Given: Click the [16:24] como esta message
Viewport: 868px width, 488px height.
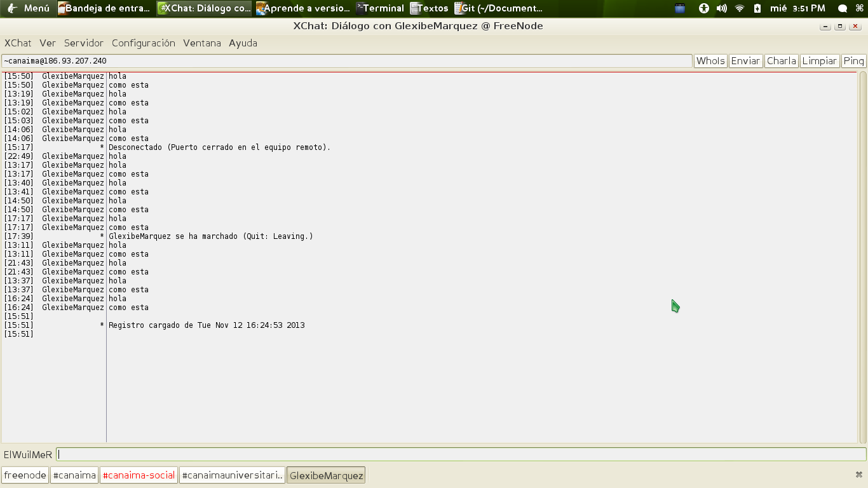Looking at the screenshot, I should [x=128, y=308].
